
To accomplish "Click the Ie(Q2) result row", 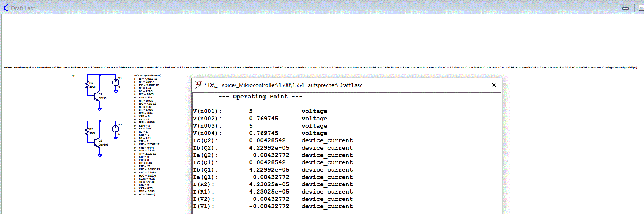I will coord(273,155).
